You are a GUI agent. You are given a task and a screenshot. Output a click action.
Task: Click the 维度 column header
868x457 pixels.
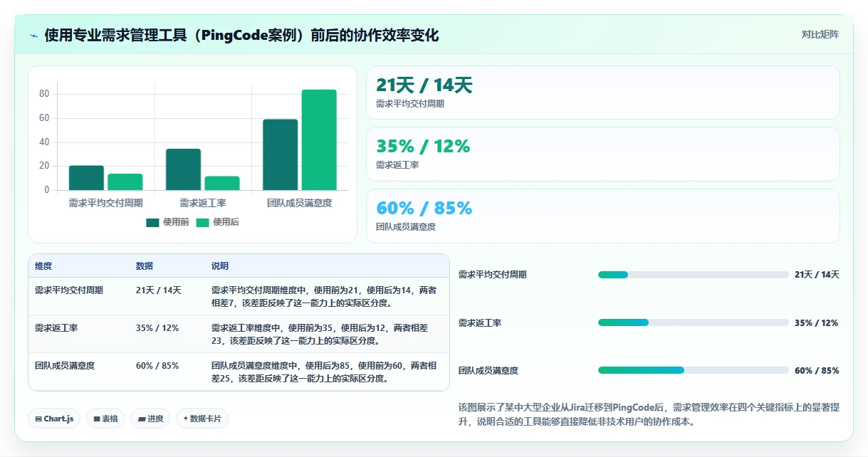(43, 266)
